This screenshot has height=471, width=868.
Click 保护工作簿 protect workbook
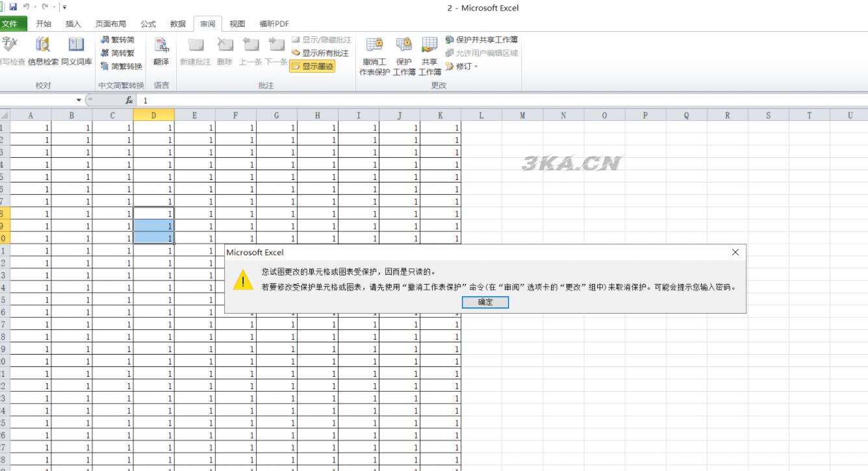[x=404, y=57]
